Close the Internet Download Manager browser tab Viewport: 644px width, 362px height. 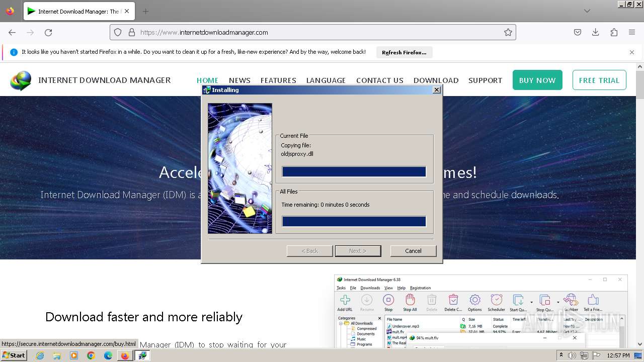pos(127,11)
